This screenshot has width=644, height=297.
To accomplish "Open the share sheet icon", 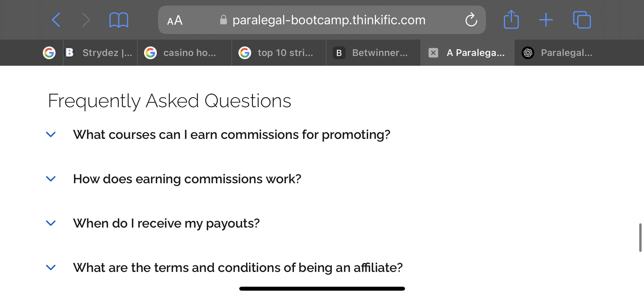I will [x=511, y=19].
